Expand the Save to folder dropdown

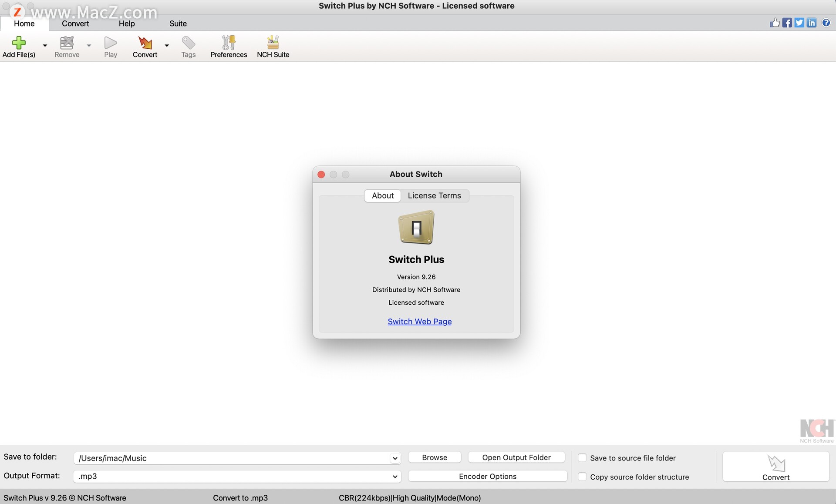click(394, 458)
